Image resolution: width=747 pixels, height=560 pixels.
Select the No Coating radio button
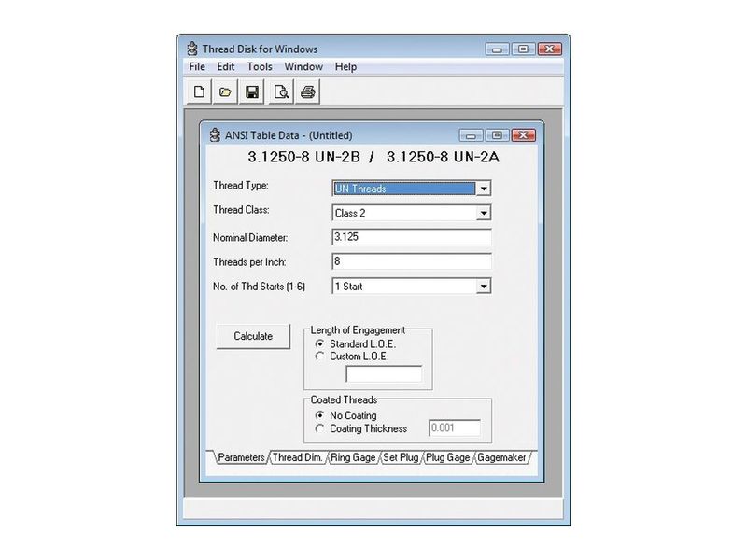(319, 415)
